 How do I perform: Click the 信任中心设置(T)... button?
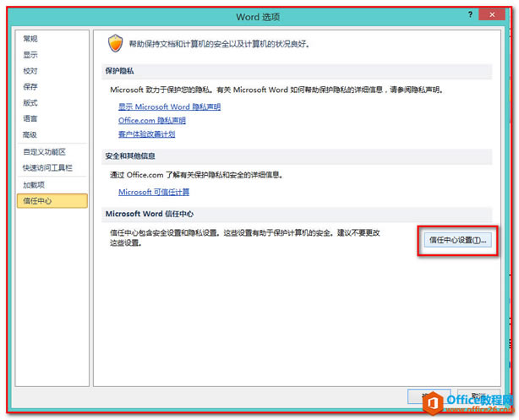point(457,240)
